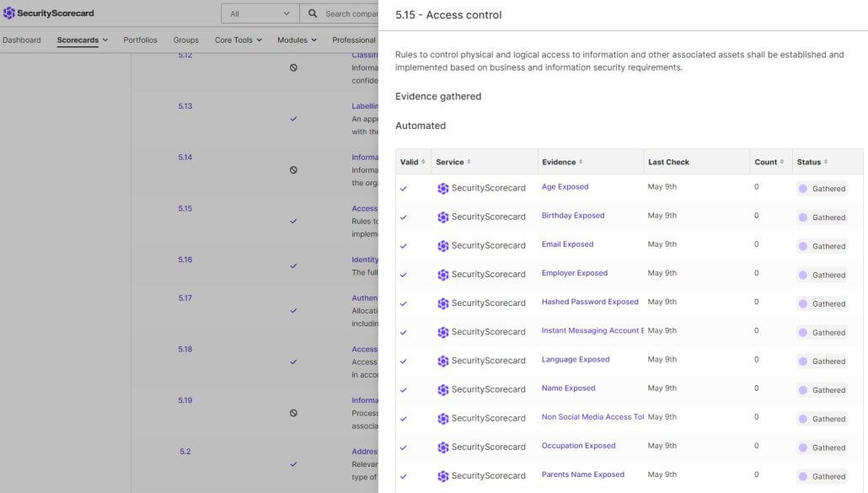Click the not-applicable icon for control 5.19
The height and width of the screenshot is (493, 868).
293,413
